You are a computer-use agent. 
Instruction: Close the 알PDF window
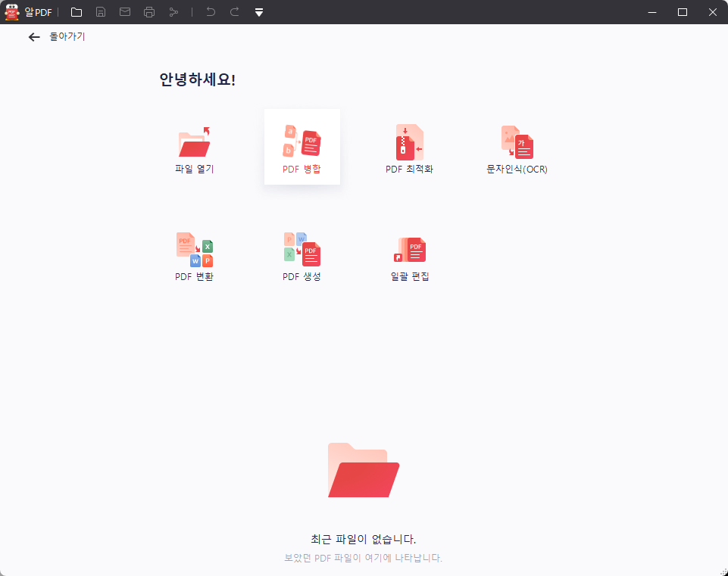pos(713,12)
